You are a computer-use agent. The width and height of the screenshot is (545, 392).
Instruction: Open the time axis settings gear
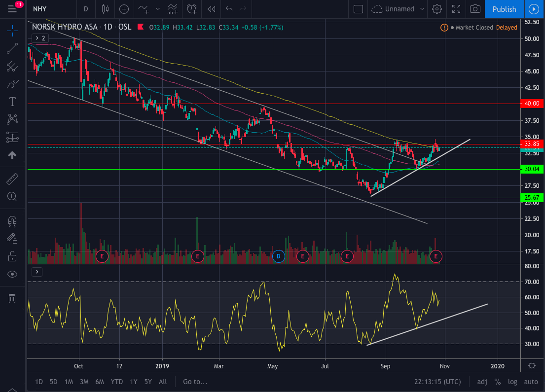click(532, 365)
